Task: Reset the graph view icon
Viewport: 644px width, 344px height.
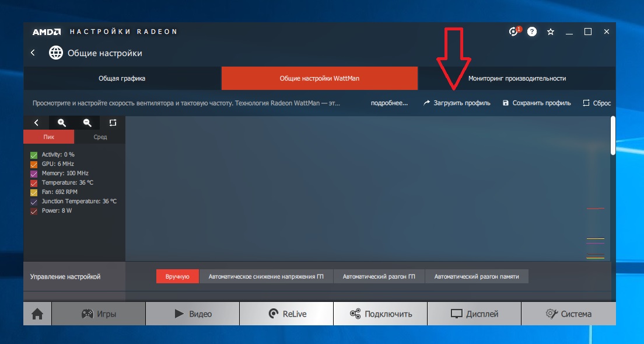Action: coord(113,123)
